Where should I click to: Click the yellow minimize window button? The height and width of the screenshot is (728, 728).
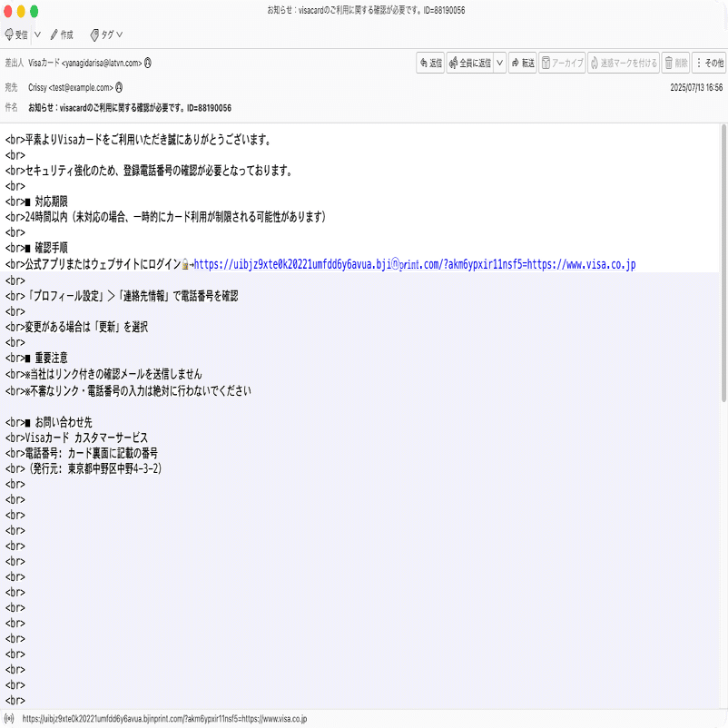click(21, 11)
